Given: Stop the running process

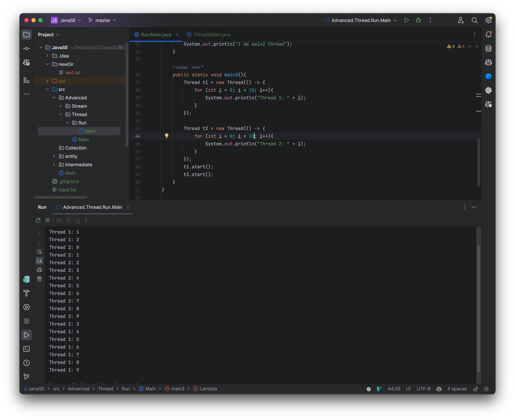Looking at the screenshot, I should point(47,220).
